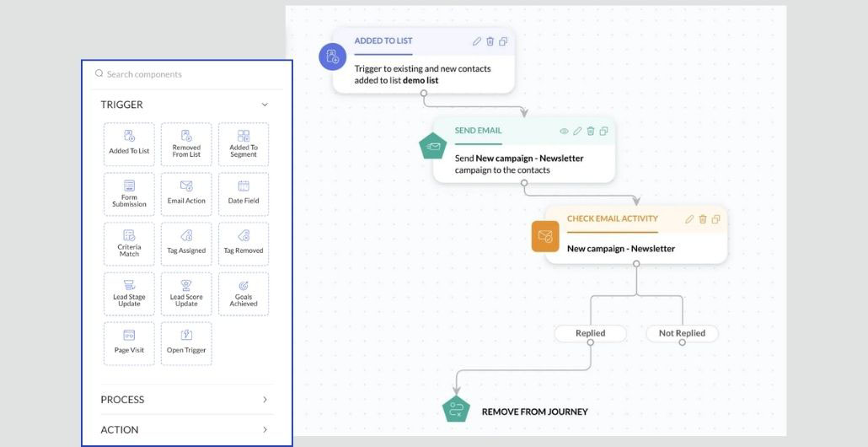The width and height of the screenshot is (868, 447).
Task: Click the CHECK EMAIL ACTIVITY node title
Action: (613, 218)
